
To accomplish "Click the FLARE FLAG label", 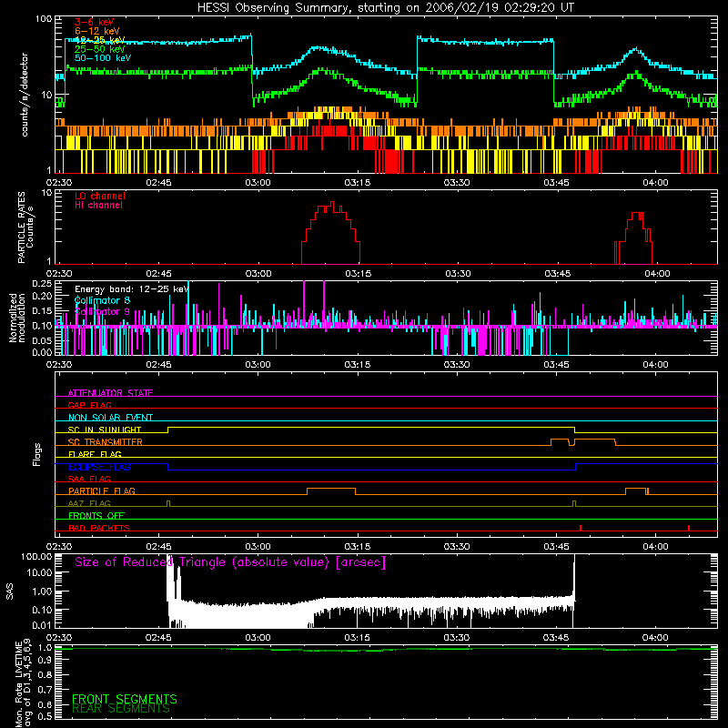I will [x=95, y=454].
